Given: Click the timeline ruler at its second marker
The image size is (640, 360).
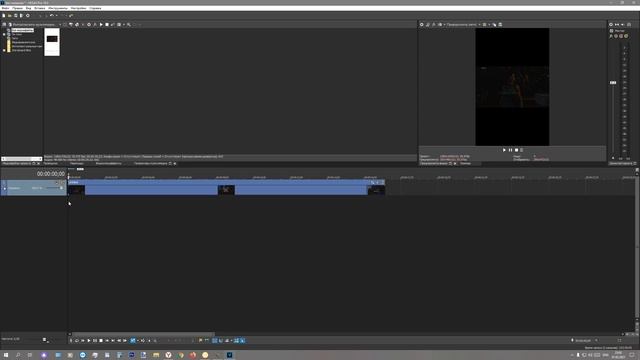Looking at the screenshot, I should [111, 177].
